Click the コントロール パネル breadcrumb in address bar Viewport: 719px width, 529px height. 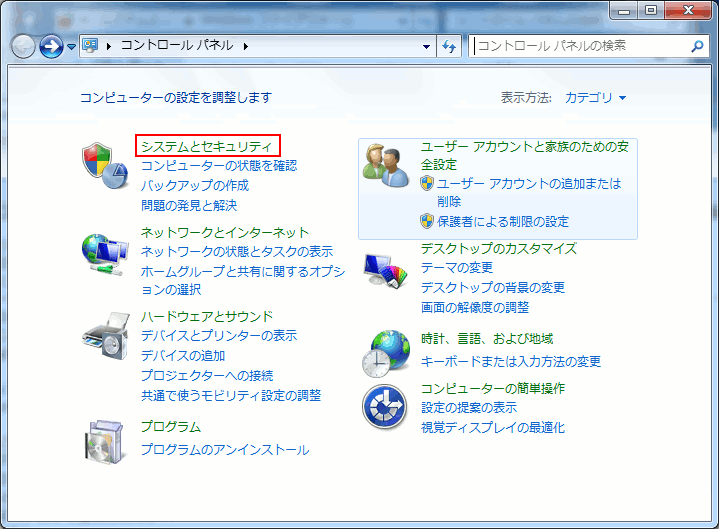175,46
